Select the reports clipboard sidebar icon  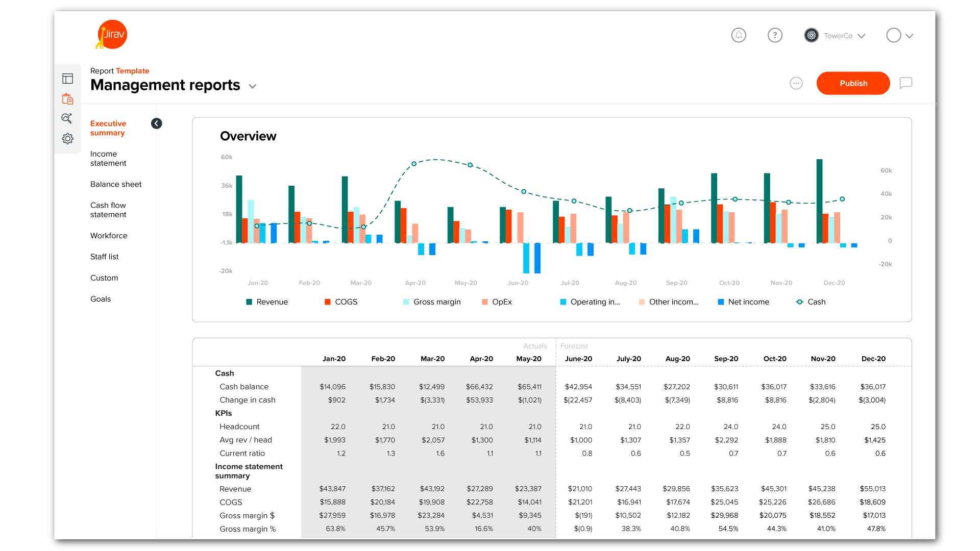pos(67,99)
